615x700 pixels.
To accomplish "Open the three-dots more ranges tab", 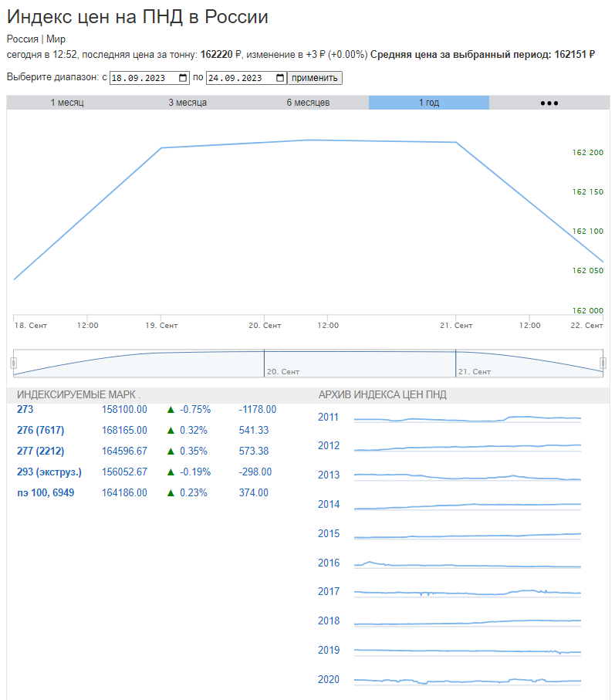I will pyautogui.click(x=549, y=103).
